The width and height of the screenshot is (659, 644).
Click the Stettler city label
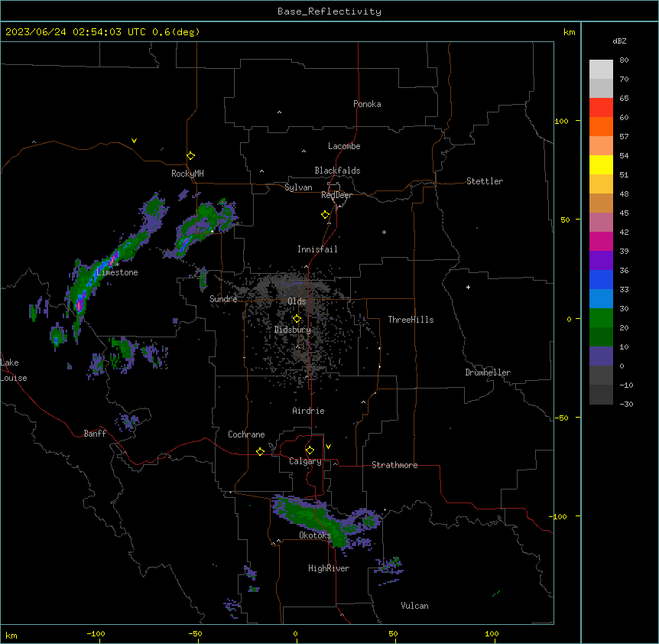(x=485, y=181)
